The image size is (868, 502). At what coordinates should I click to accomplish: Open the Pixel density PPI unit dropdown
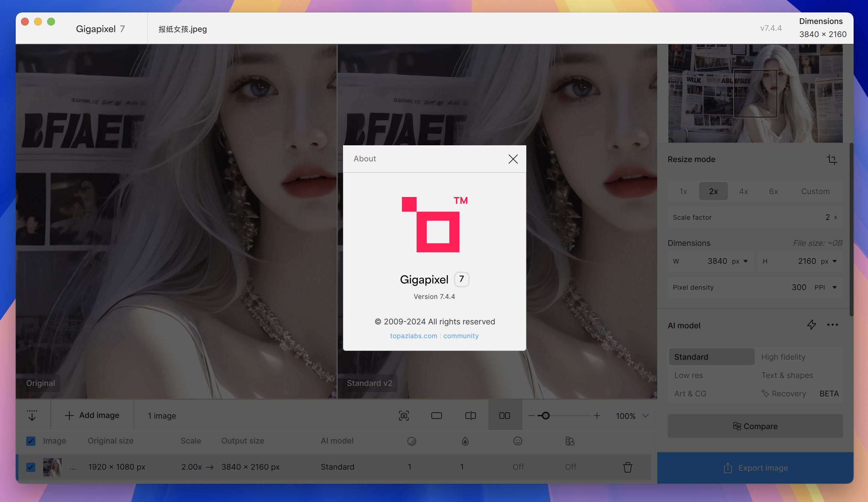point(826,288)
